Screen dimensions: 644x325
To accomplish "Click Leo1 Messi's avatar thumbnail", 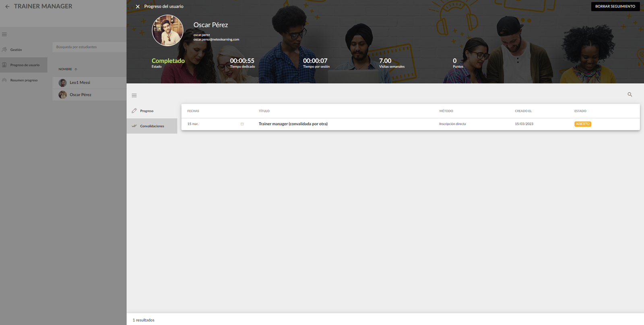I will pos(63,83).
